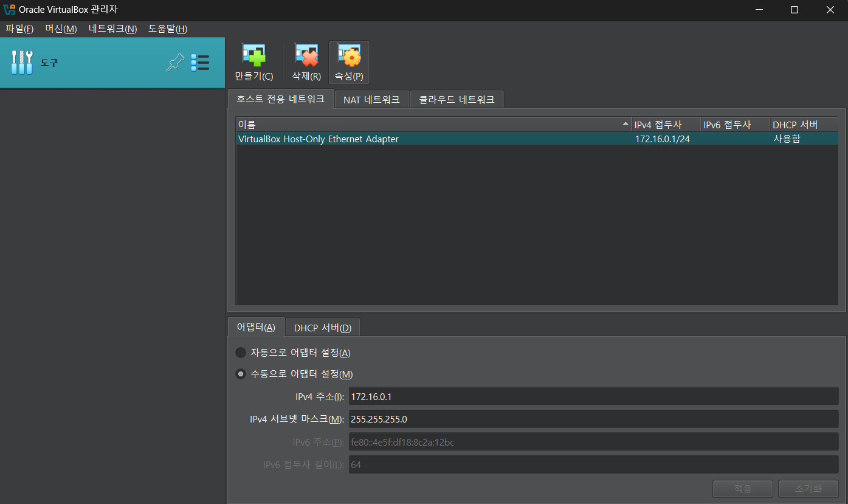Click the VirtualBox logo in title bar
848x504 pixels.
[x=9, y=10]
